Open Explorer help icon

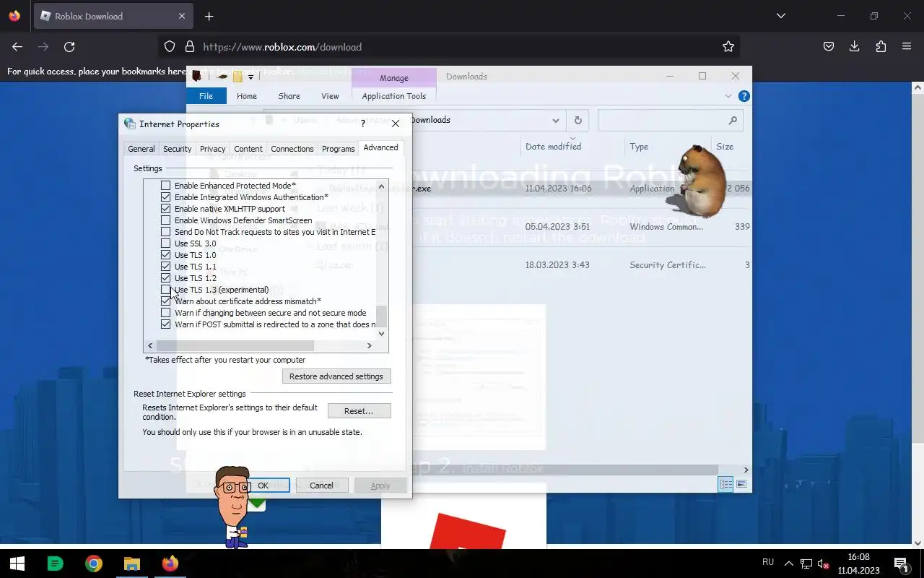click(744, 96)
